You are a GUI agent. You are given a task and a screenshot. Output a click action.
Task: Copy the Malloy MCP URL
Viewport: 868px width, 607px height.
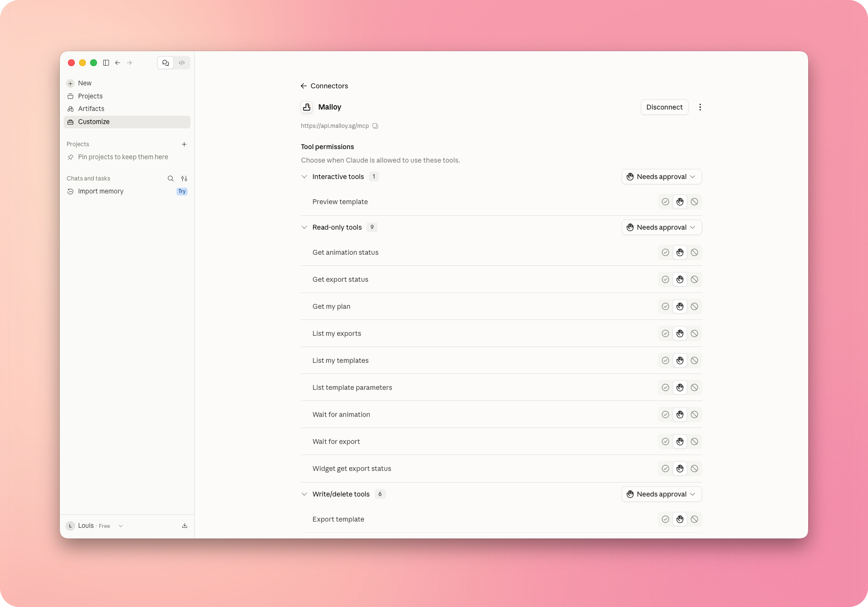375,126
